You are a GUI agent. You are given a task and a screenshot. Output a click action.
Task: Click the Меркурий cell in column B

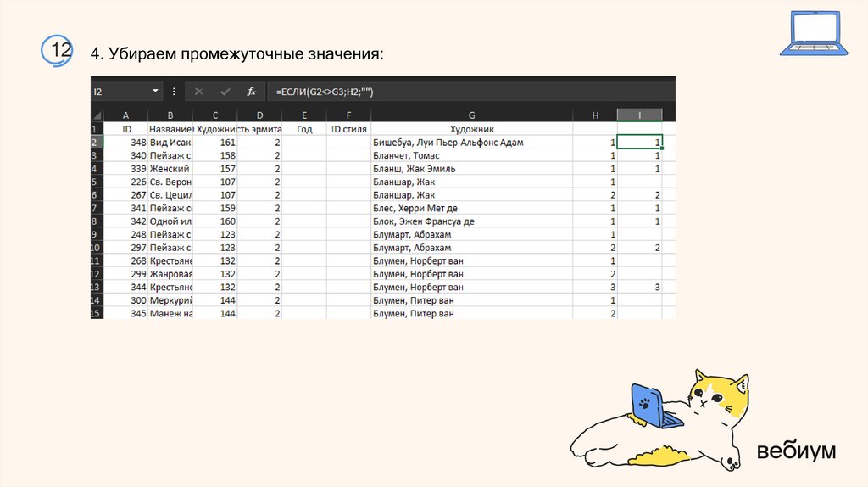[x=170, y=300]
